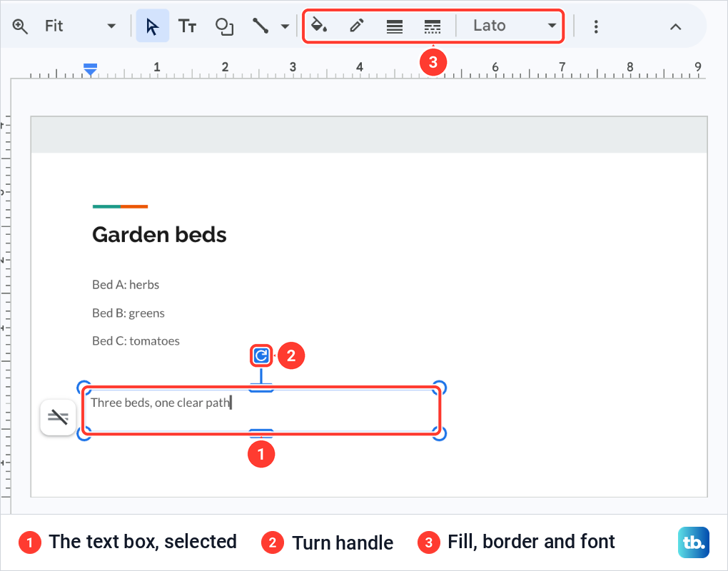Click the top-right corner resize handle
728x571 pixels.
coord(439,388)
